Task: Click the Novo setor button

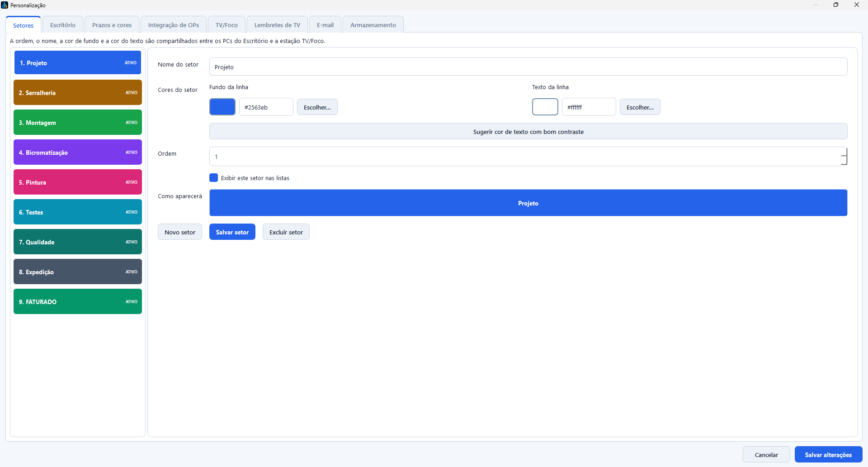Action: (x=180, y=232)
